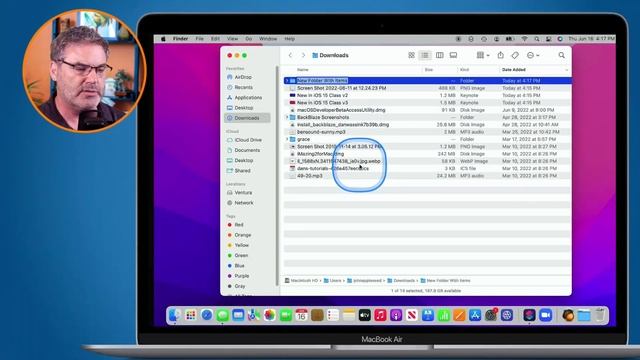Select Downloads in the sidebar
Screen dimensions: 640x360
tap(247, 118)
